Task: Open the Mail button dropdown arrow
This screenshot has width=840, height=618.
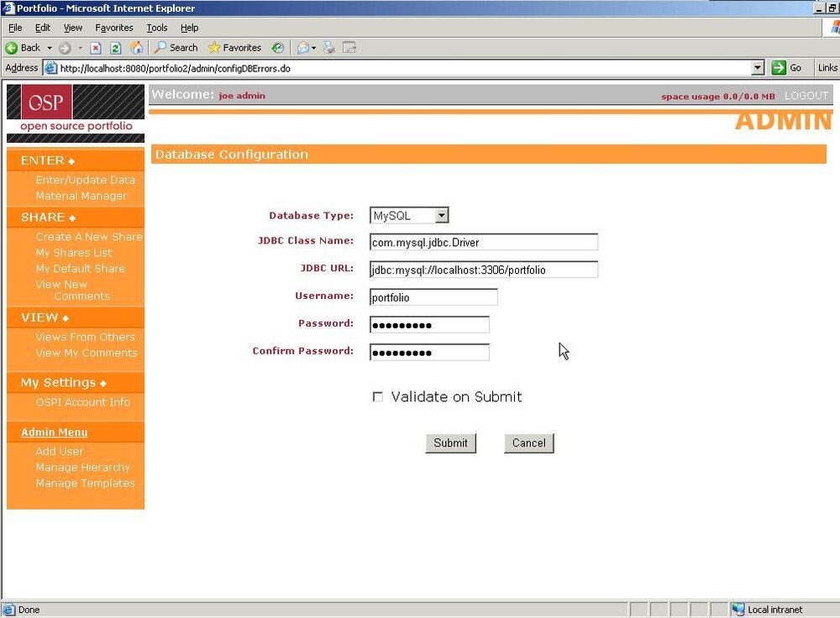Action: (x=313, y=48)
